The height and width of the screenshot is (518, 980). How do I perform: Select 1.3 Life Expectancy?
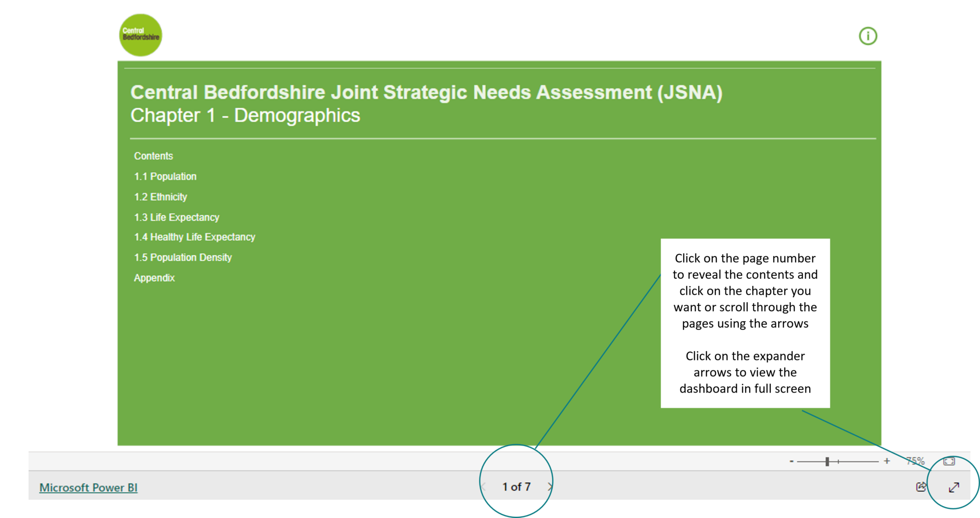(x=177, y=217)
